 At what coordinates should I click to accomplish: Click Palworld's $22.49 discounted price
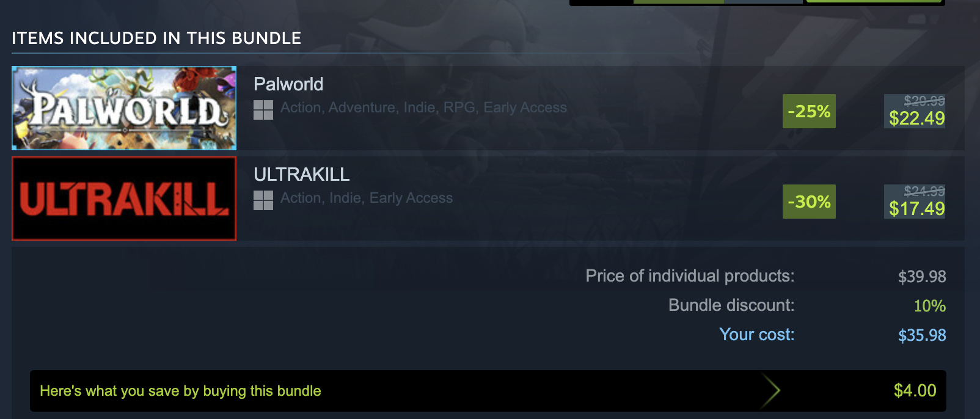coord(916,118)
